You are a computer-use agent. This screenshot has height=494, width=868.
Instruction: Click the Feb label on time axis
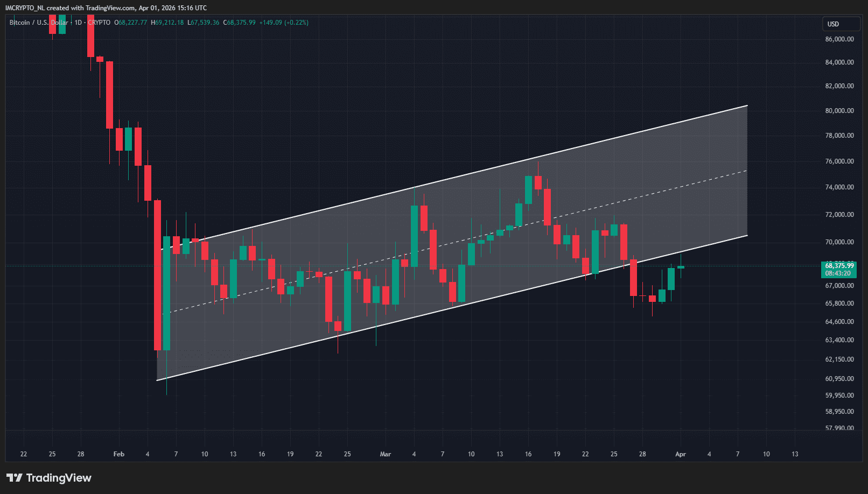(119, 454)
